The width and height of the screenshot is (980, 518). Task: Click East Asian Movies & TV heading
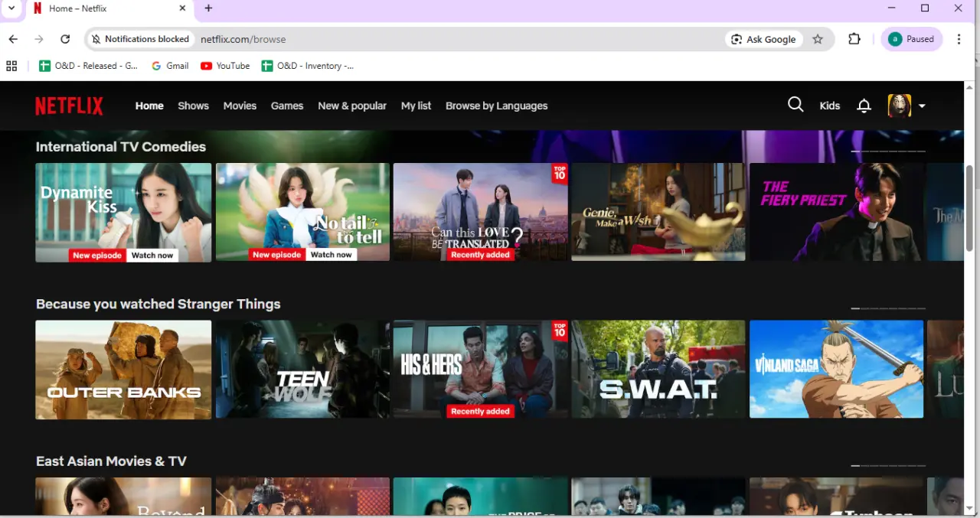coord(111,461)
